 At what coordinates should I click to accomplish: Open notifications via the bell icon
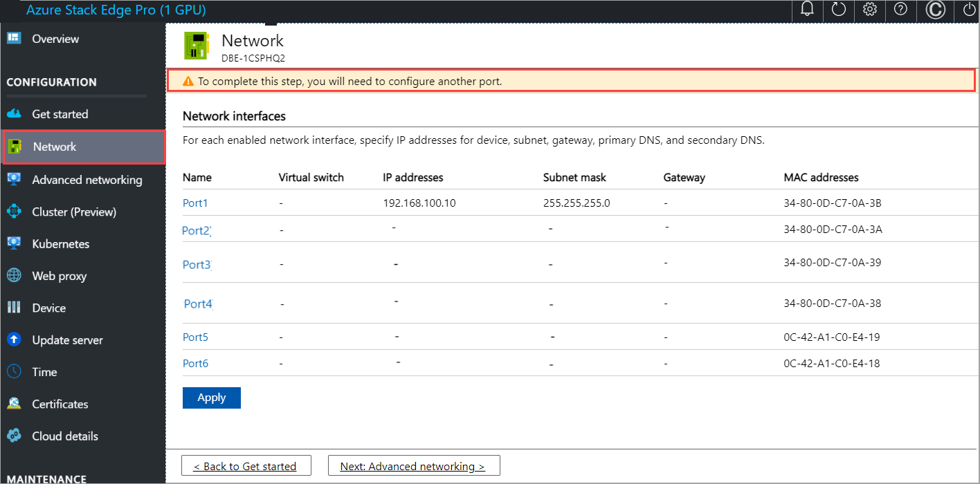click(x=807, y=10)
